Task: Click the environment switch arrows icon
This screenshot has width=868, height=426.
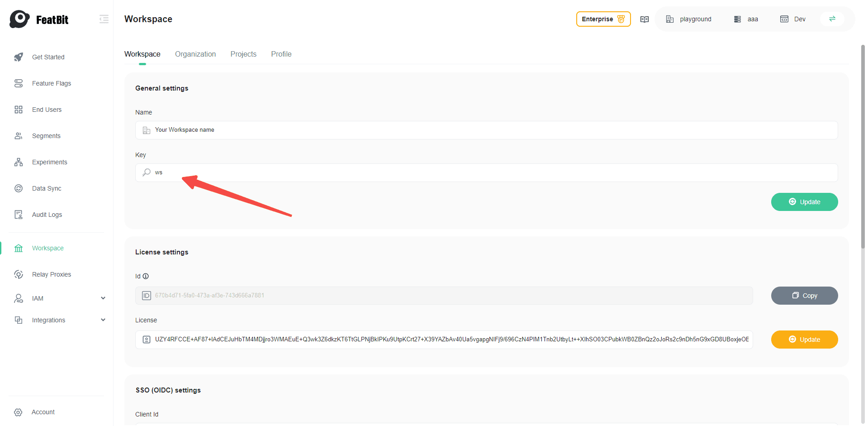Action: (832, 19)
